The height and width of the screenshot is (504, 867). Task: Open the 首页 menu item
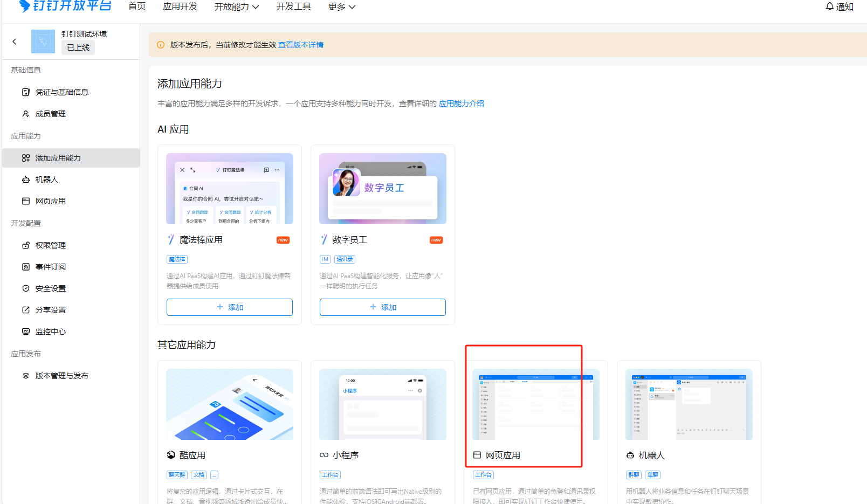click(137, 6)
